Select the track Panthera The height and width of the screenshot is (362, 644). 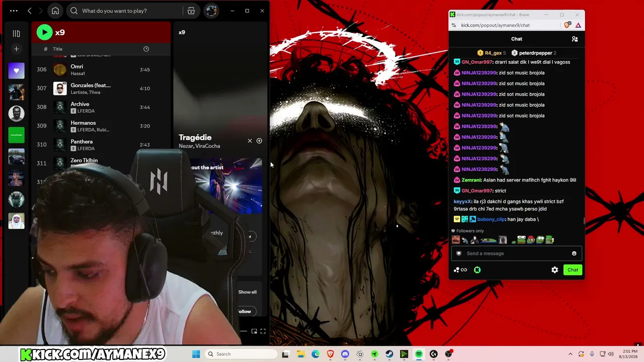click(101, 144)
